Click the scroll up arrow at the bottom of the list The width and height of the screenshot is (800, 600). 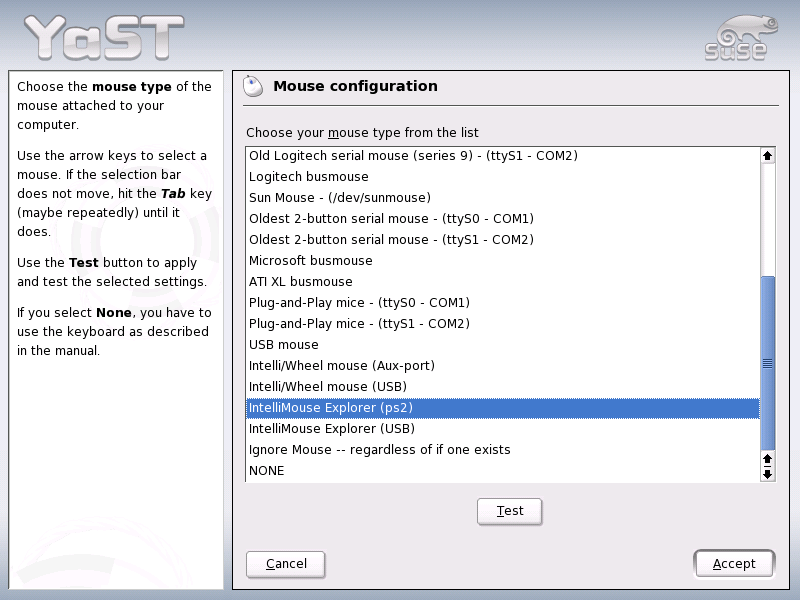pyautogui.click(x=767, y=459)
